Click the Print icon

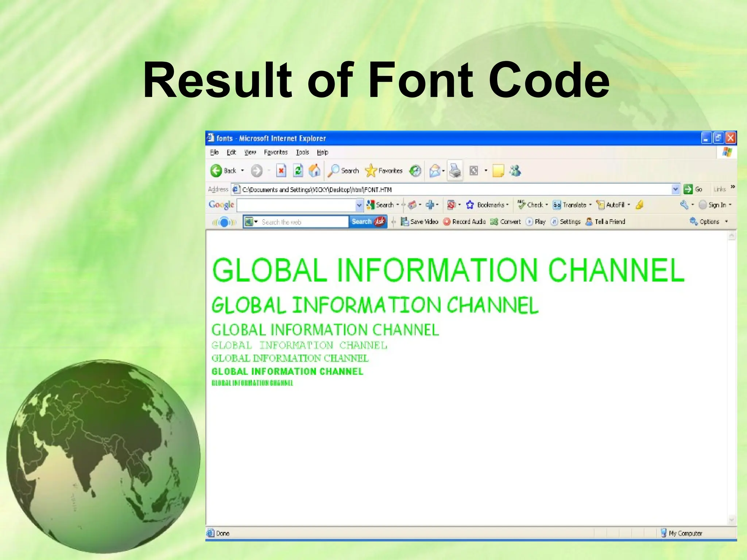pyautogui.click(x=455, y=171)
